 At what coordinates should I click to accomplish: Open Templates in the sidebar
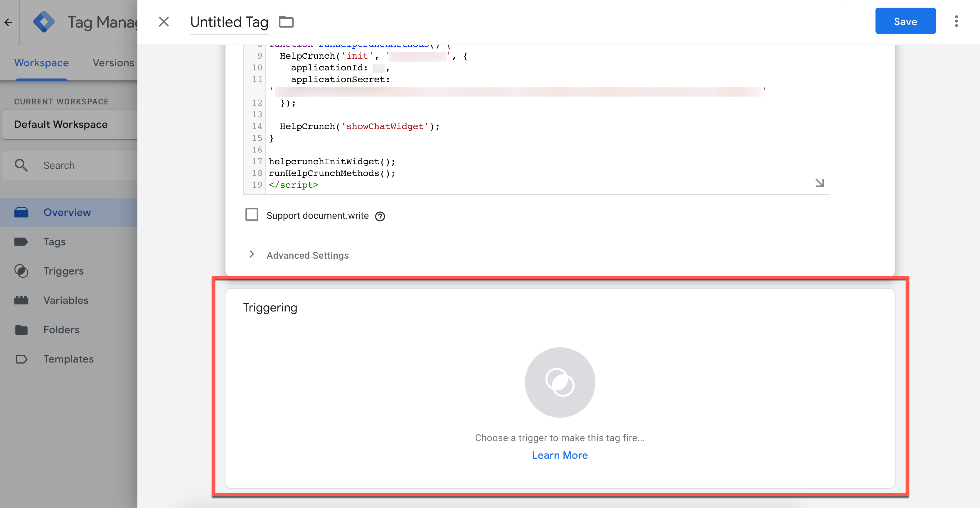point(68,359)
